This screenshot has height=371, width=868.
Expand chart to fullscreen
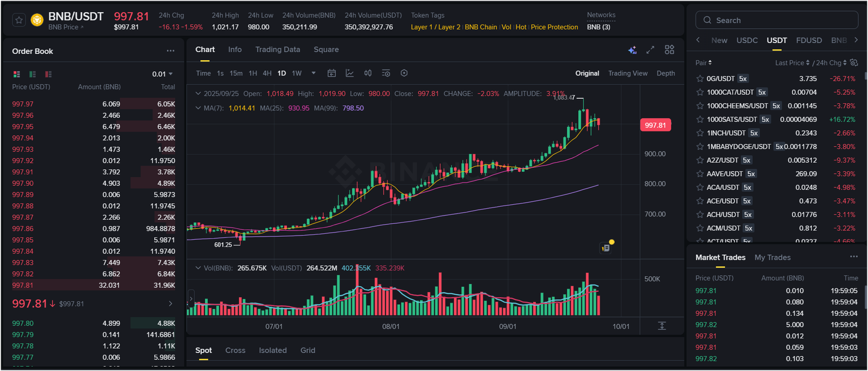[x=650, y=50]
